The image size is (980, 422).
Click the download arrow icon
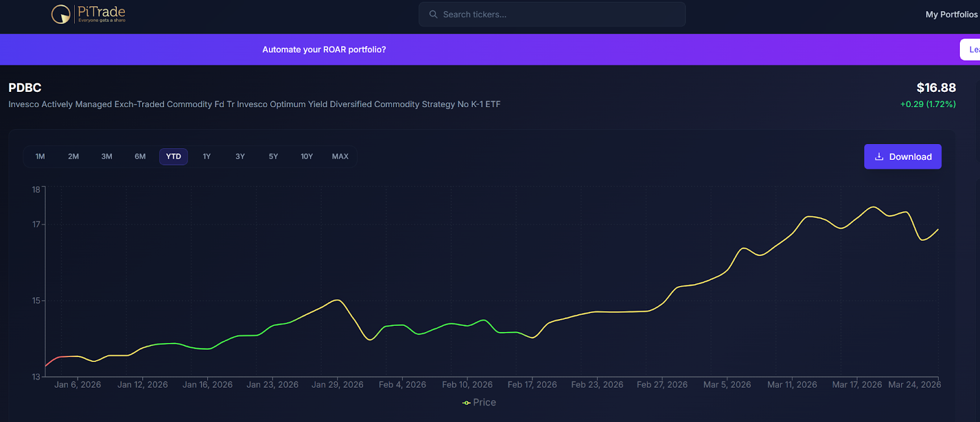tap(879, 157)
